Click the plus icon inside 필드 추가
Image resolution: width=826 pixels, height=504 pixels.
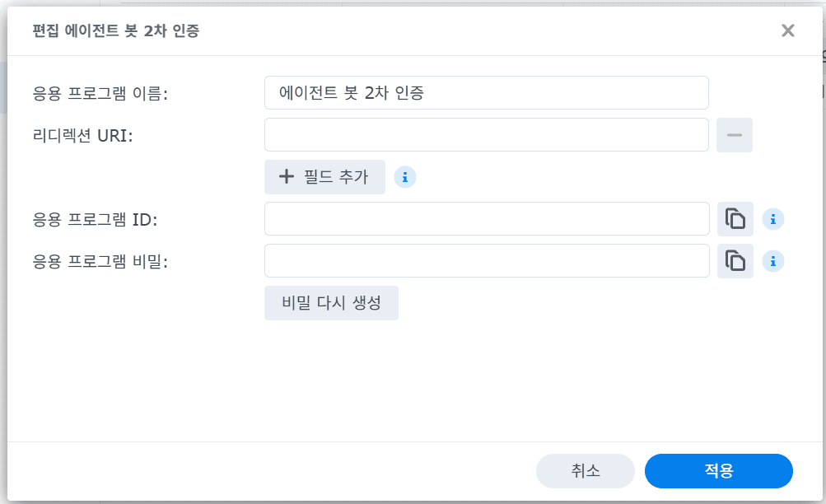(286, 176)
